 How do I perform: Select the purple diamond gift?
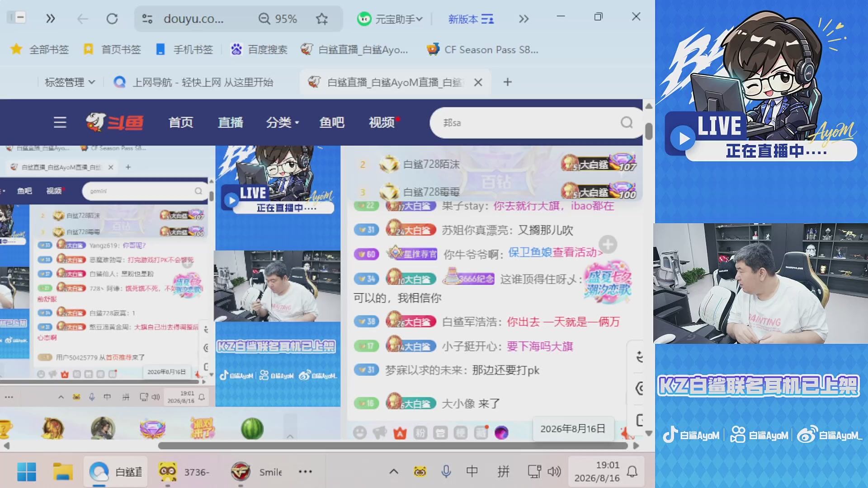[x=153, y=428]
